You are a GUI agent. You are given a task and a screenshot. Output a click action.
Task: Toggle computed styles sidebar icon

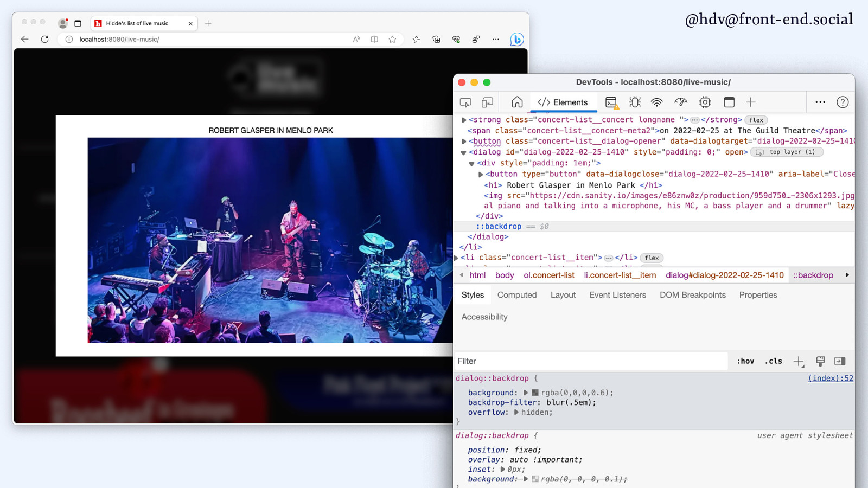point(840,361)
